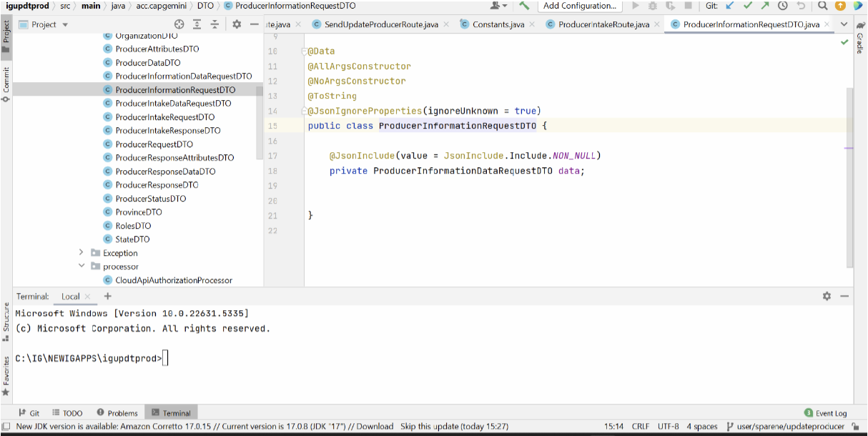Click Download link for JDK update
This screenshot has height=436, width=868.
(375, 427)
